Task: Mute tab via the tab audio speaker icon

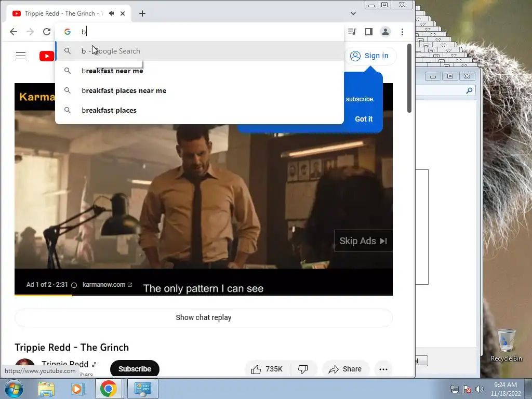Action: pyautogui.click(x=111, y=13)
